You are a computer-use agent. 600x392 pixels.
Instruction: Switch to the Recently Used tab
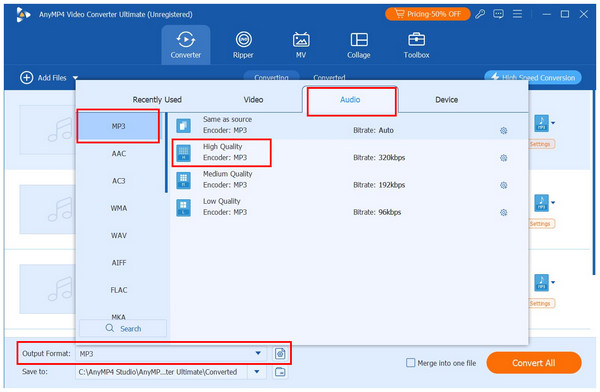tap(157, 100)
